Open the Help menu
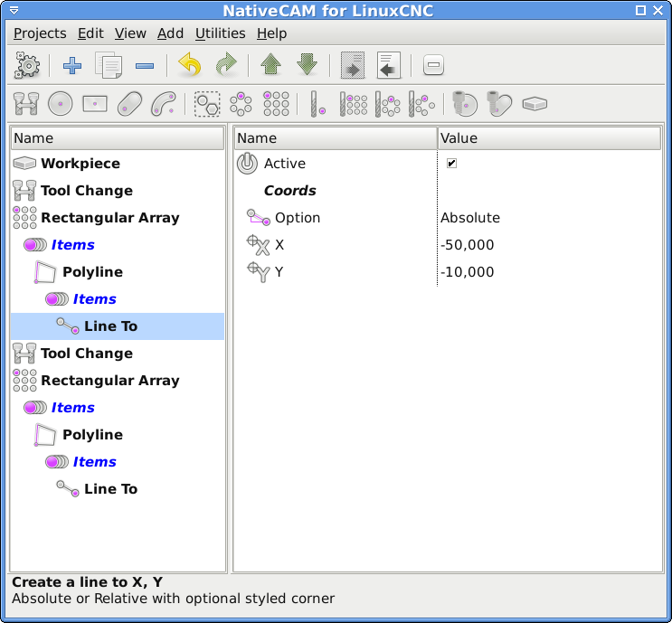 [x=271, y=33]
